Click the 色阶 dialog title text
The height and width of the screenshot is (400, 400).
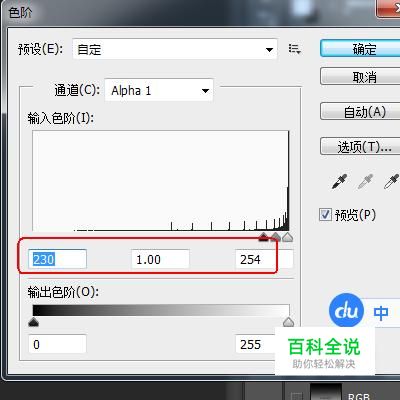point(20,13)
